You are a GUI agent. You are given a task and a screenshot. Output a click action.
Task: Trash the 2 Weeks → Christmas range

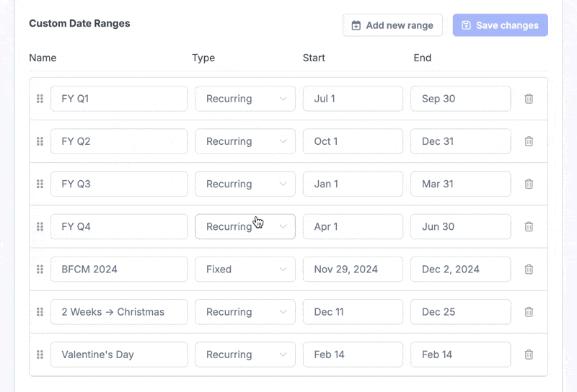[x=529, y=312]
